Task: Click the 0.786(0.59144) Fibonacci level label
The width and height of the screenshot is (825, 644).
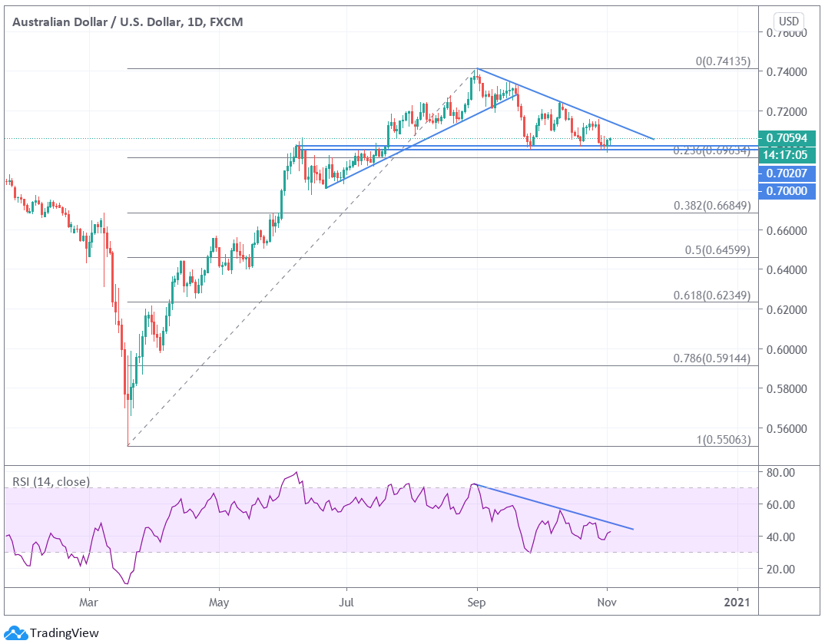Action: [711, 358]
